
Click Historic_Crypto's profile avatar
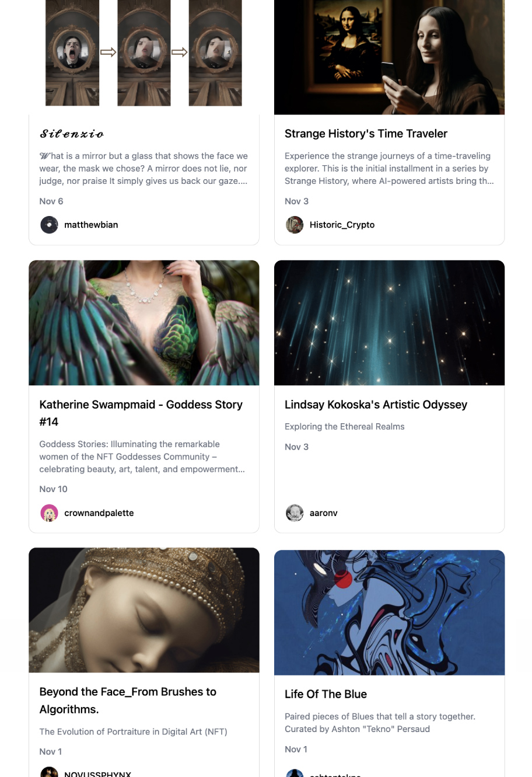click(x=295, y=225)
